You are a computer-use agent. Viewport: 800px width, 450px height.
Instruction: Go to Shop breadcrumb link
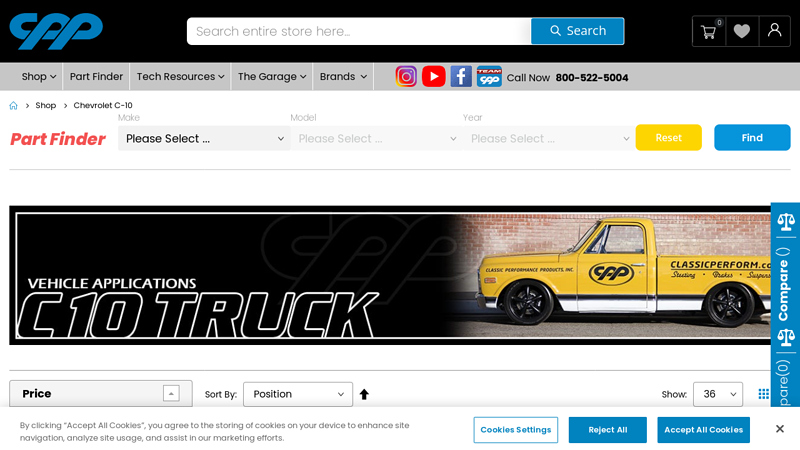coord(45,106)
